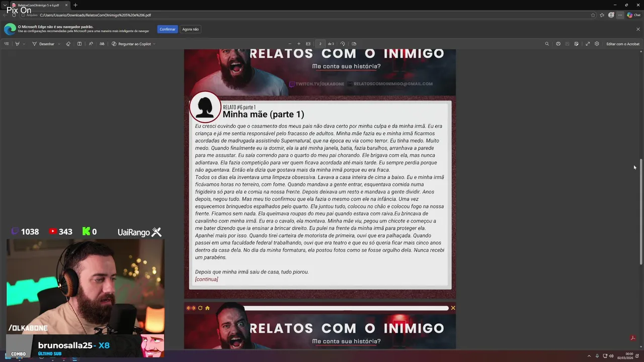Click the vertical scrollbar thumb

tap(641, 212)
